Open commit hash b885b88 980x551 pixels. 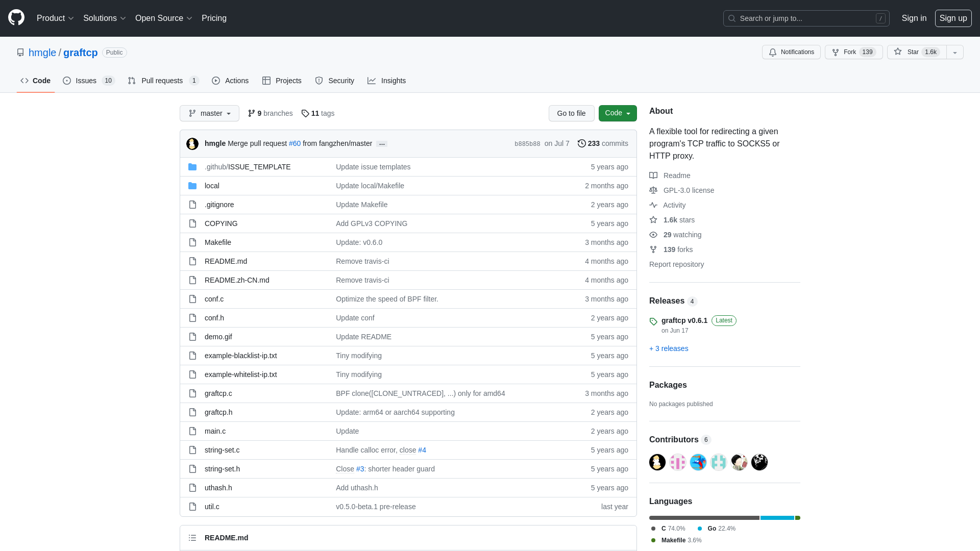pos(527,144)
